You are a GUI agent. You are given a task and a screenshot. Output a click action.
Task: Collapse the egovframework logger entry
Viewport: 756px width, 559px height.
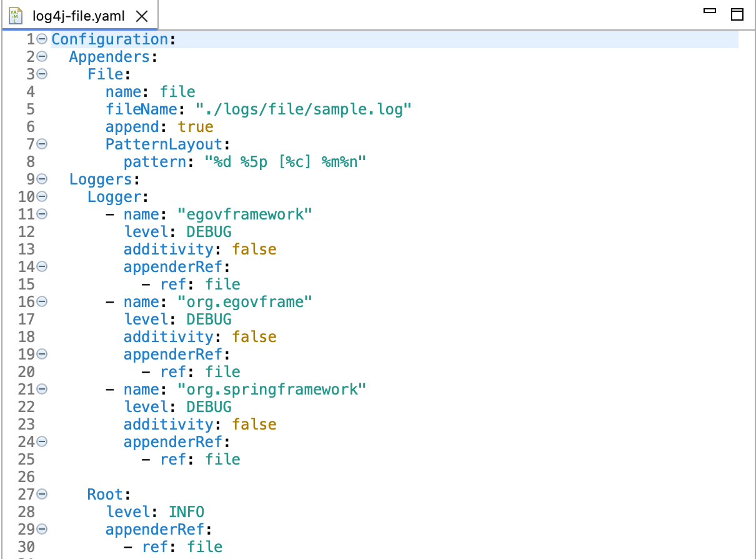[41, 214]
